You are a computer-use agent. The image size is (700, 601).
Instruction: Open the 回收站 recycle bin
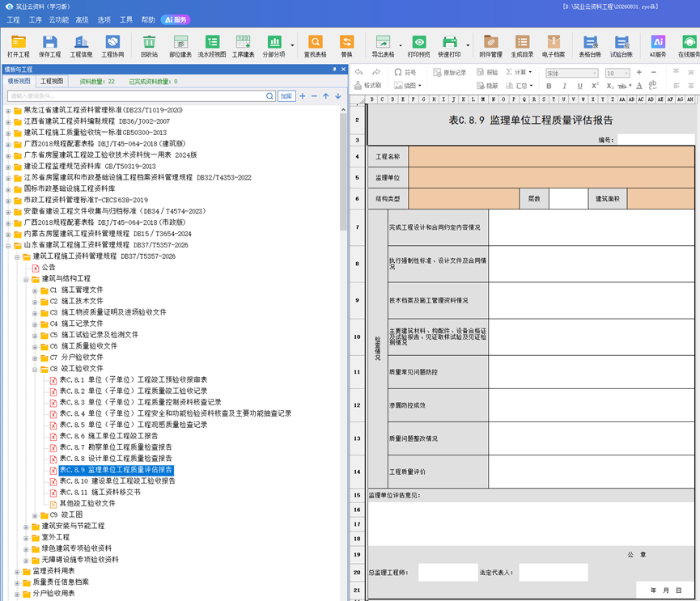pos(149,46)
